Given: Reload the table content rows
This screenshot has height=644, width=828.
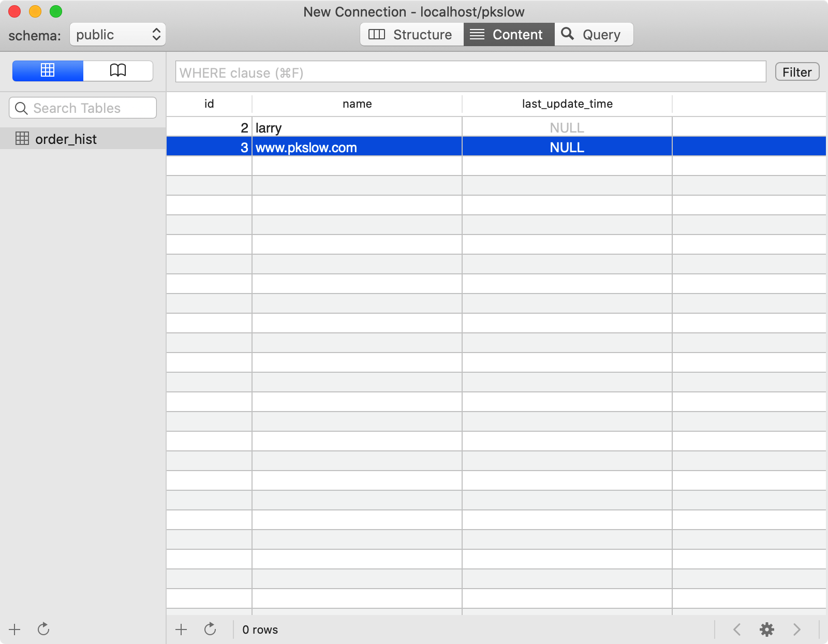Looking at the screenshot, I should (x=210, y=630).
